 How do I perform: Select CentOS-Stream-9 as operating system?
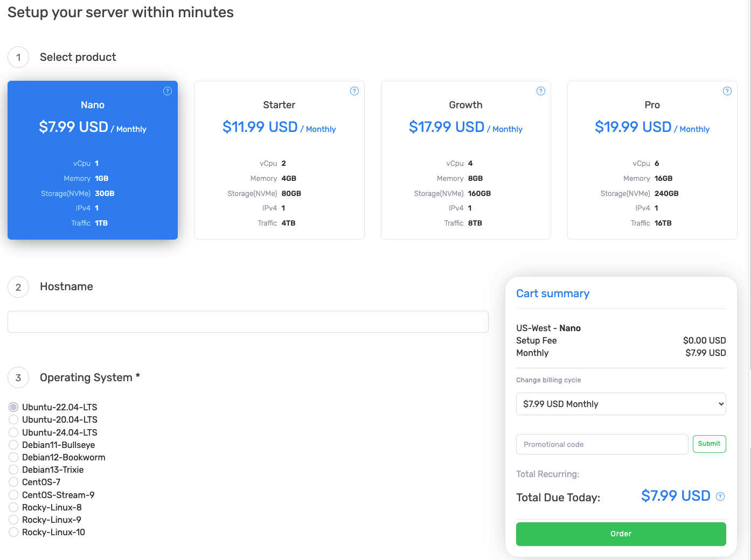click(13, 495)
